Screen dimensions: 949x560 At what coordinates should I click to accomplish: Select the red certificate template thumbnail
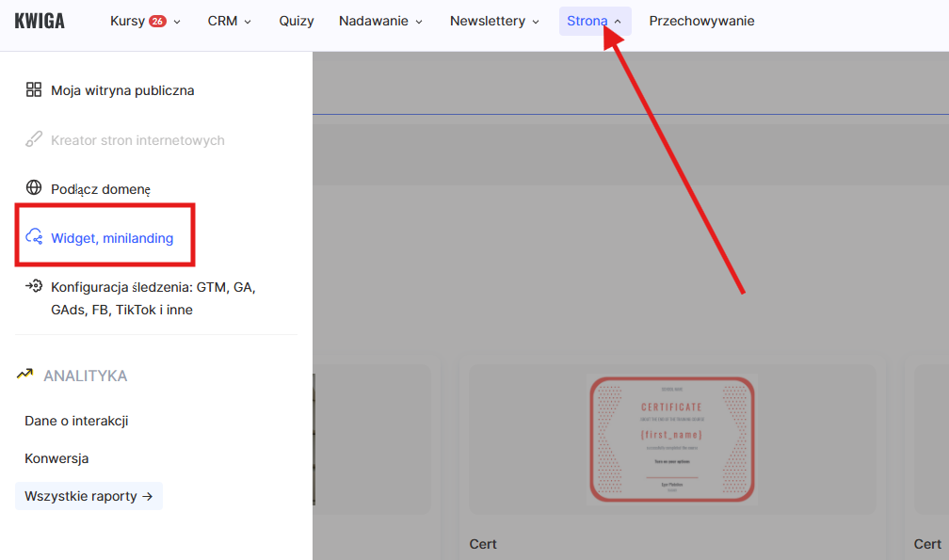(672, 439)
